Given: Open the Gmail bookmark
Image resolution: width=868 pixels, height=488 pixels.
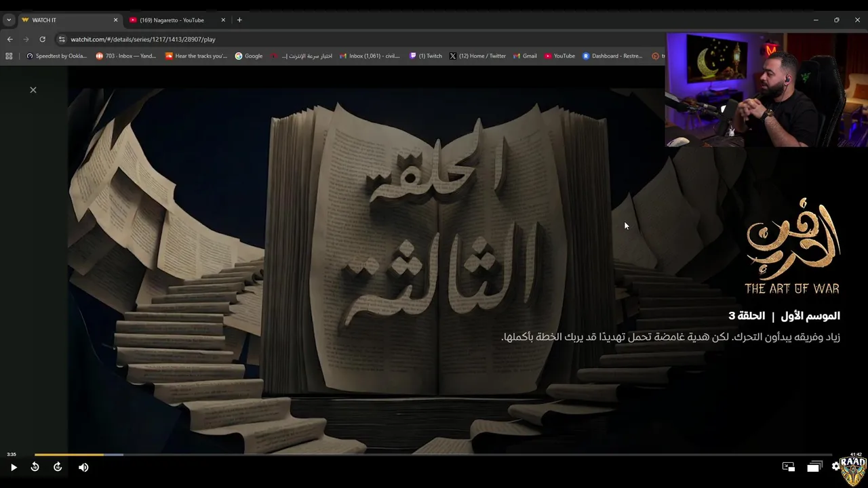Looking at the screenshot, I should tap(526, 56).
